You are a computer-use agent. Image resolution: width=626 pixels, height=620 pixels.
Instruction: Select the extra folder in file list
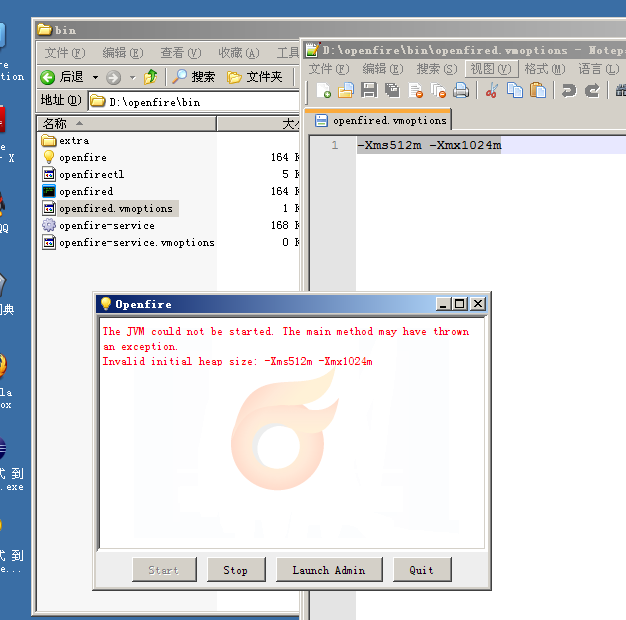pyautogui.click(x=65, y=141)
